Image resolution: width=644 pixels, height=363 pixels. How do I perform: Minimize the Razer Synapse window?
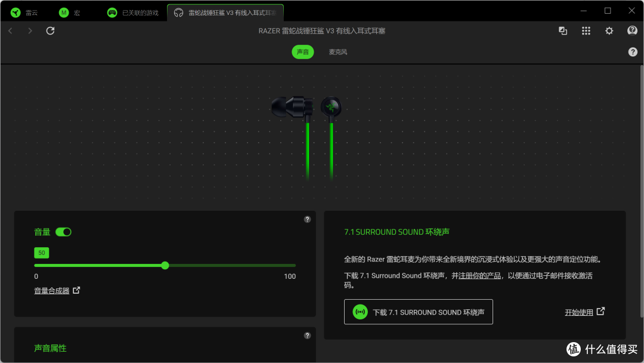583,11
